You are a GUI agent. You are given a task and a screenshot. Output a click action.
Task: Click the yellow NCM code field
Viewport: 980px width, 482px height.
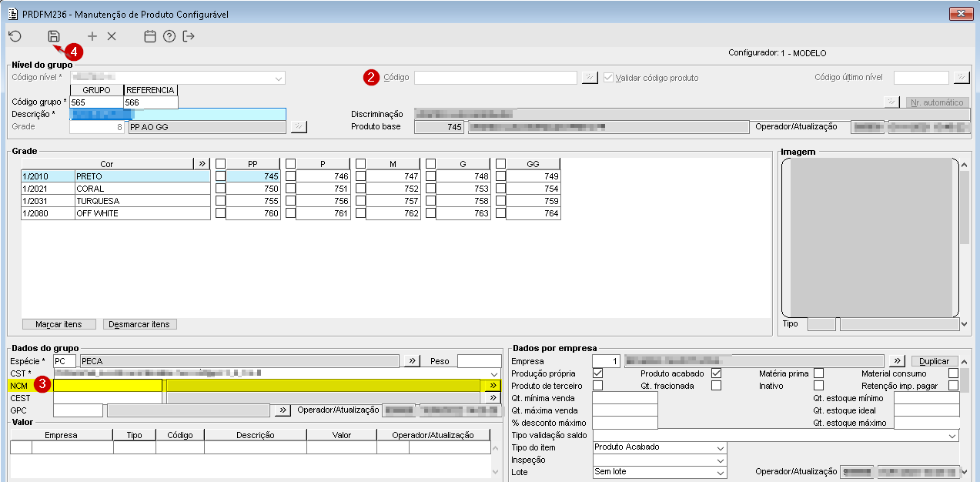tap(108, 385)
